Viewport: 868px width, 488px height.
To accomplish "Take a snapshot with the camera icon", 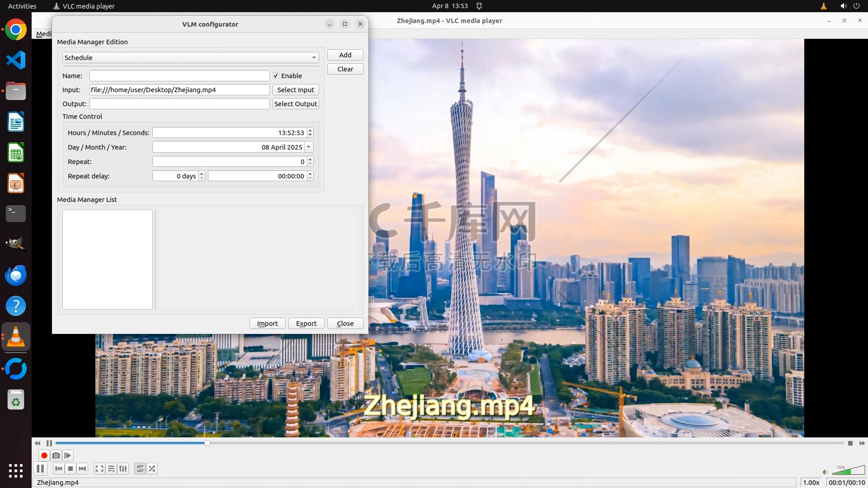I will (56, 455).
